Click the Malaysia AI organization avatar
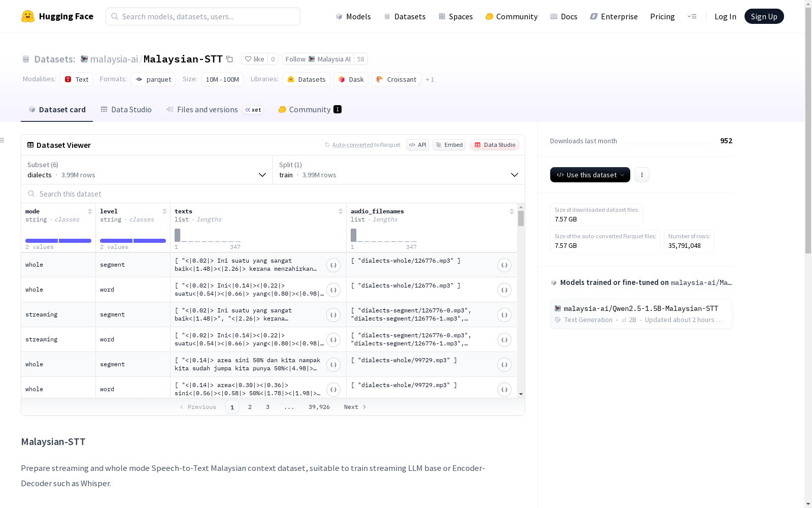Screen dimensions: 812x508 [84, 59]
